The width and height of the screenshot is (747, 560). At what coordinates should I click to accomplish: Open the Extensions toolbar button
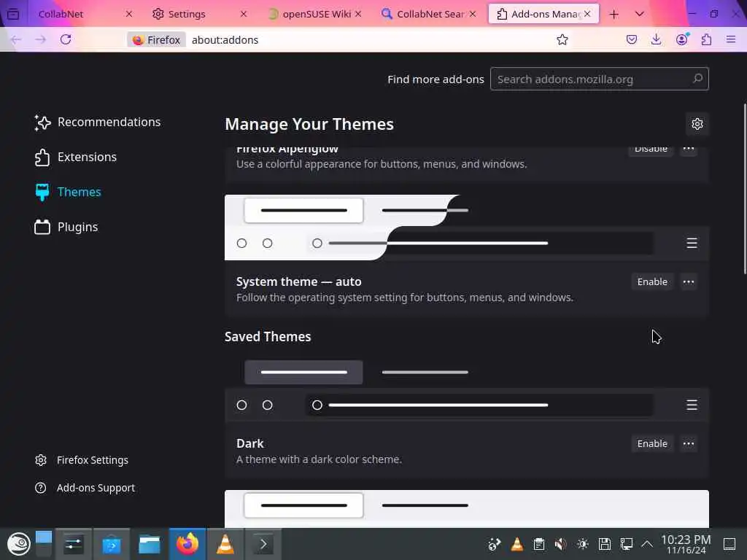[x=706, y=39]
